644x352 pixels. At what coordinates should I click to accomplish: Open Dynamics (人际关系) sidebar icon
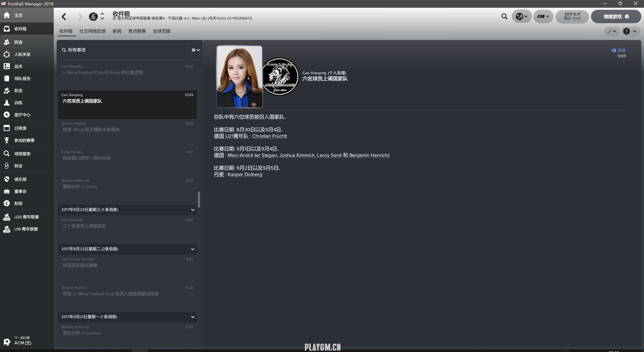tap(7, 54)
